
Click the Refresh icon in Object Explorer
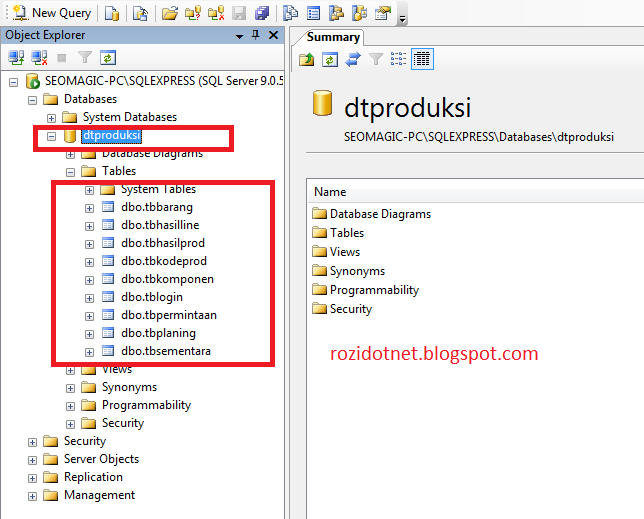coord(108,58)
